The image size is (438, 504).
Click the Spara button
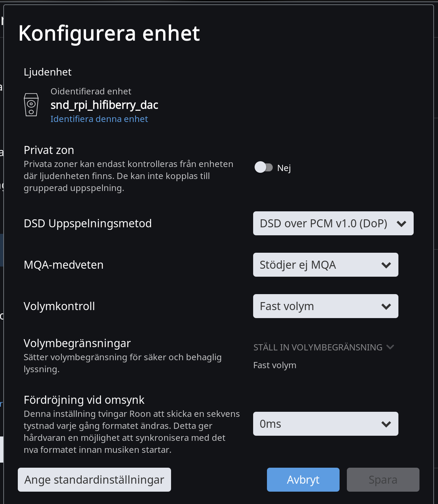[x=383, y=480]
